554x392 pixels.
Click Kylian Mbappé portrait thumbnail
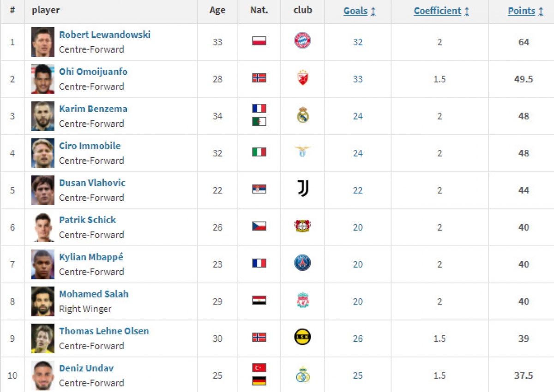(x=43, y=264)
